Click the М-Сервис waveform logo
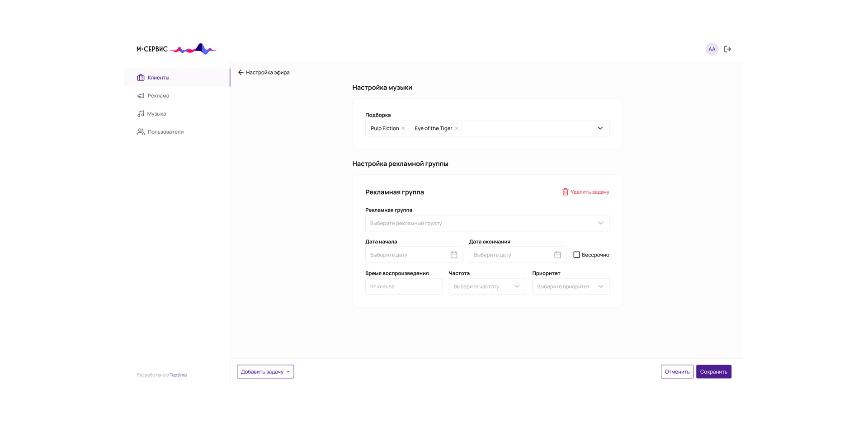The image size is (868, 421). [x=176, y=49]
